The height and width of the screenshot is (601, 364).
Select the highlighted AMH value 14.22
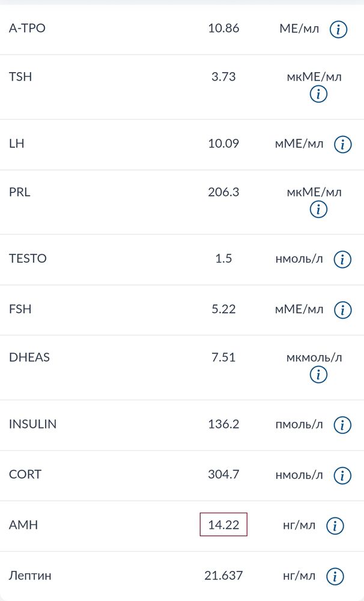coord(223,524)
